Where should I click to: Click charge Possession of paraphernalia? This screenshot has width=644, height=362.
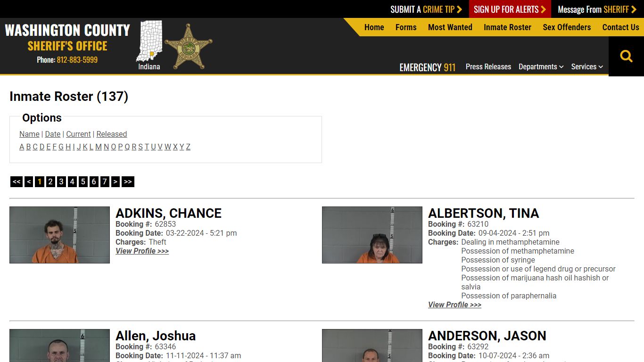tap(509, 296)
